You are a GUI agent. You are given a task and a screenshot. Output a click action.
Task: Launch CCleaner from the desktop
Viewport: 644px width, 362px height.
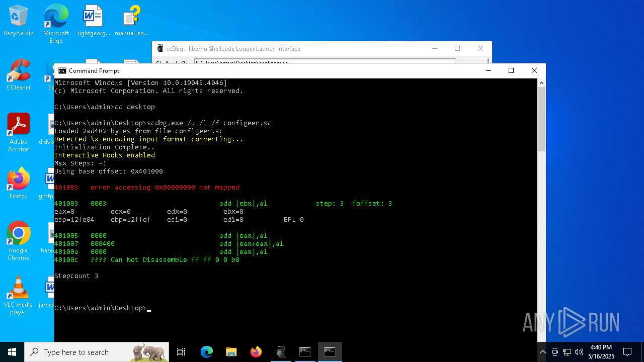[x=19, y=75]
